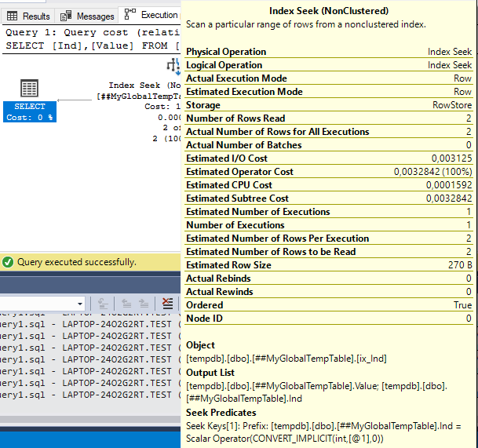
Task: Select the blue SELECT Cost: 0 % node label
Action: pyautogui.click(x=30, y=112)
